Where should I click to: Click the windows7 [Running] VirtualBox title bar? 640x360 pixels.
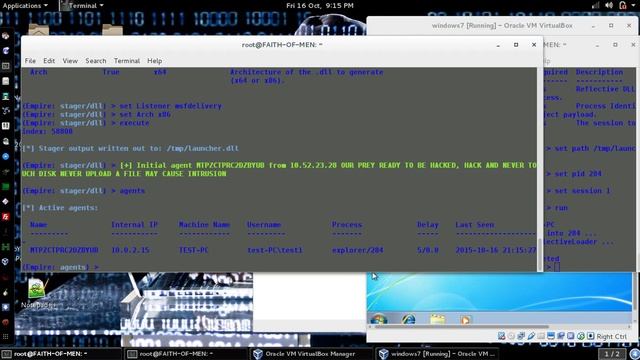click(x=502, y=25)
